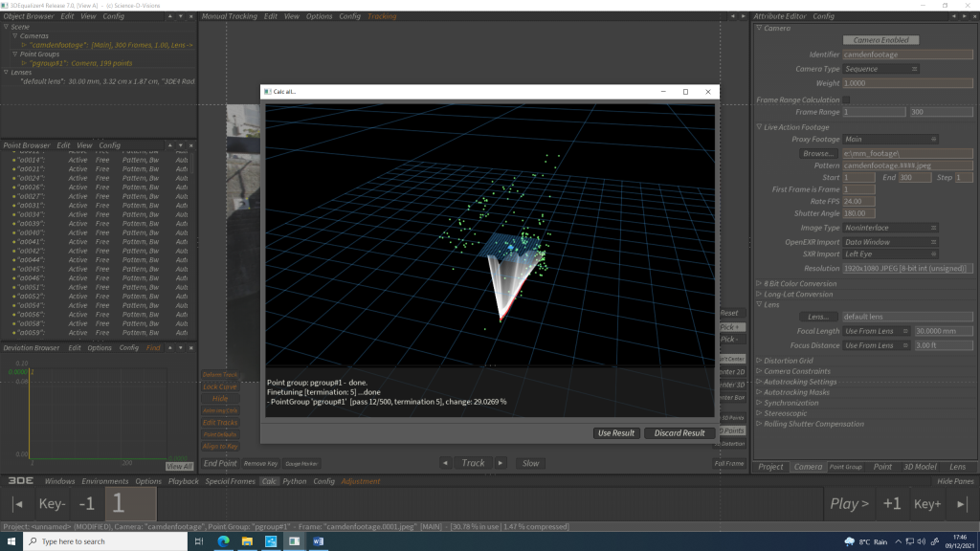Expand the 8 Bit Color Conversion section
This screenshot has height=551, width=980.
click(759, 283)
